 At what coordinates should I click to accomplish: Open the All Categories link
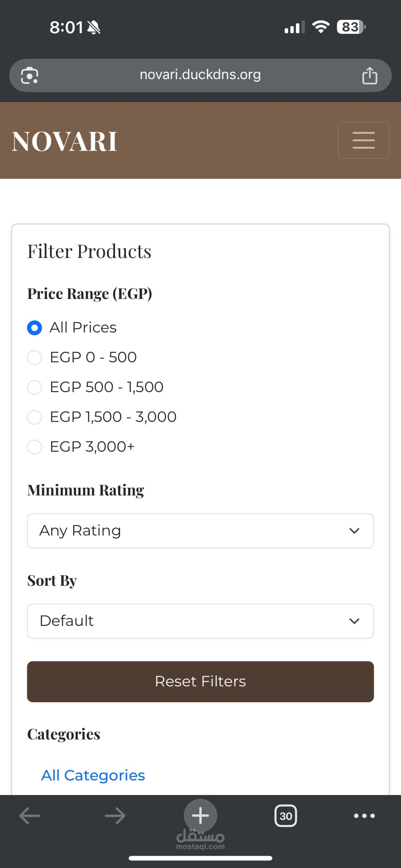93,775
